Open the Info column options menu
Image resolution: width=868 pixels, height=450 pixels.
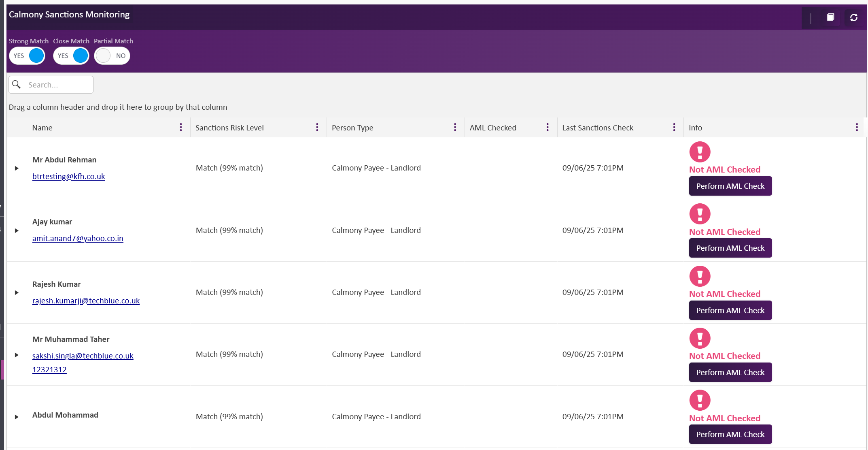[857, 127]
